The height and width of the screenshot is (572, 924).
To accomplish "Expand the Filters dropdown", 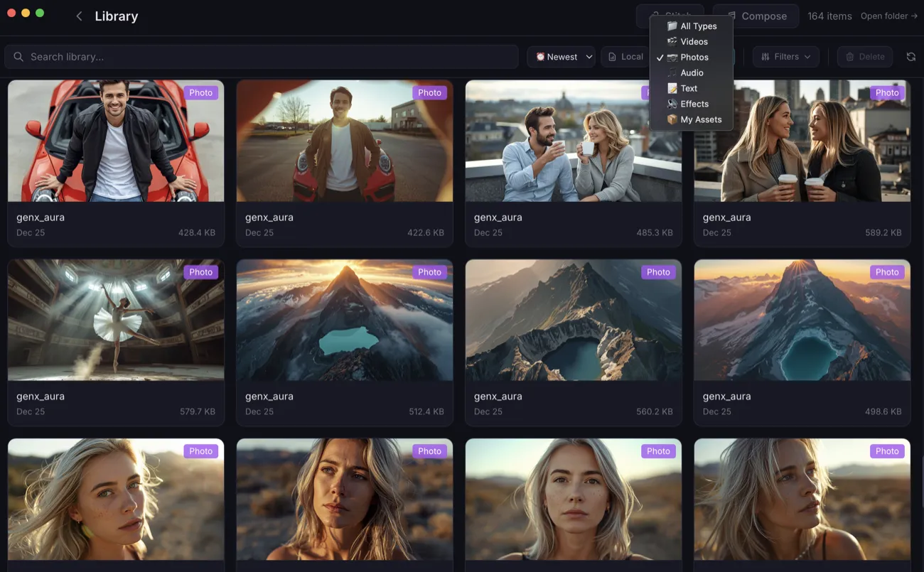I will point(785,56).
